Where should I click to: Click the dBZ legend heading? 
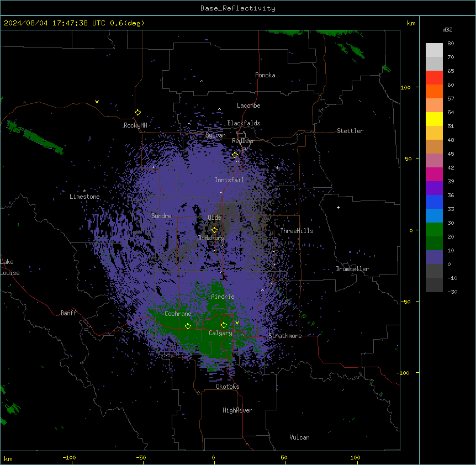point(447,29)
